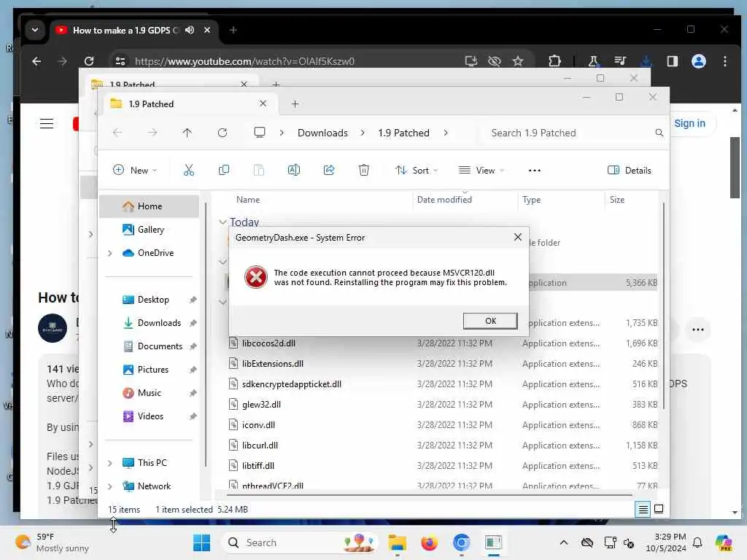This screenshot has height=560, width=747.
Task: Click the This PC monitor icon in address bar
Action: [x=260, y=133]
